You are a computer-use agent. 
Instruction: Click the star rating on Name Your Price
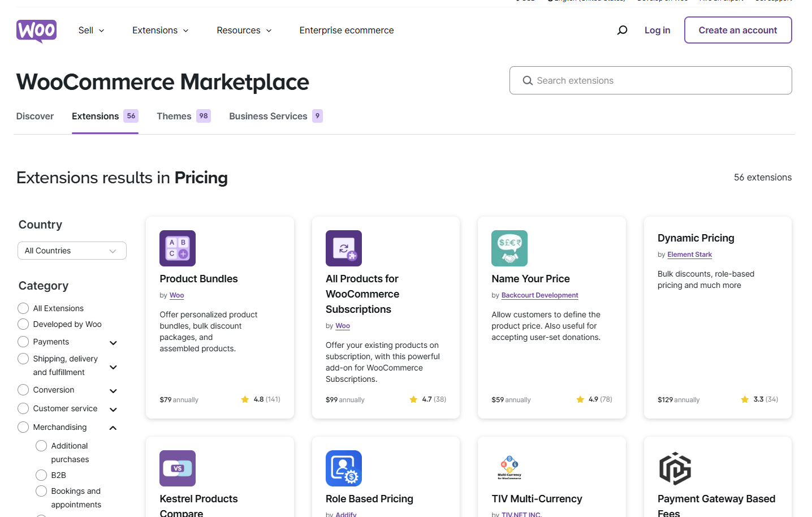point(594,399)
